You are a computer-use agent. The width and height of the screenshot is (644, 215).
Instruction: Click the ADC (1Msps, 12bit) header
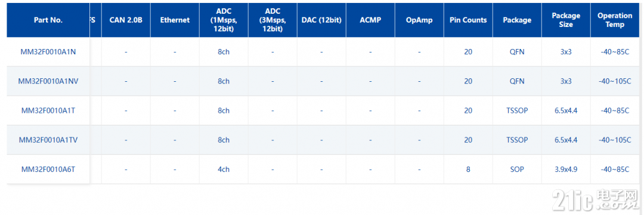tap(224, 20)
